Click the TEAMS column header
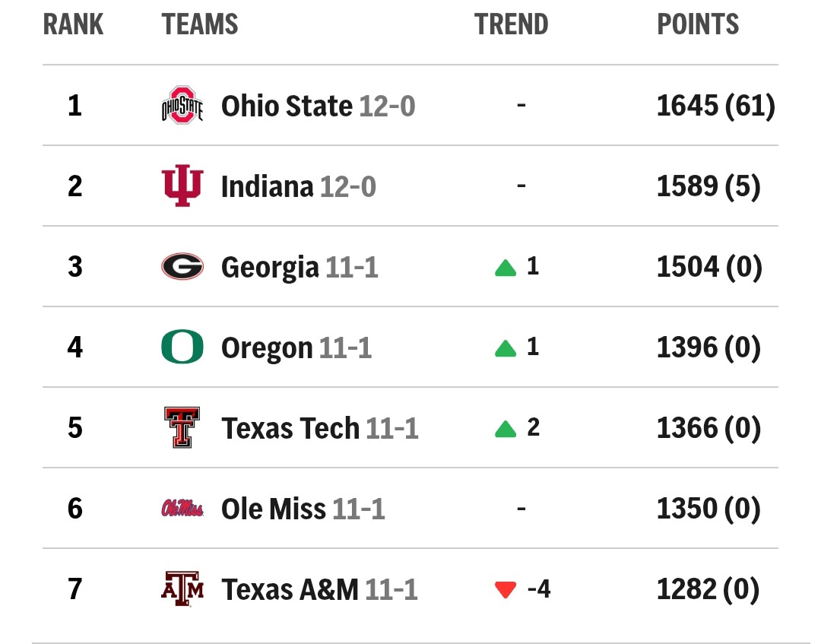This screenshot has height=644, width=821. 200,24
